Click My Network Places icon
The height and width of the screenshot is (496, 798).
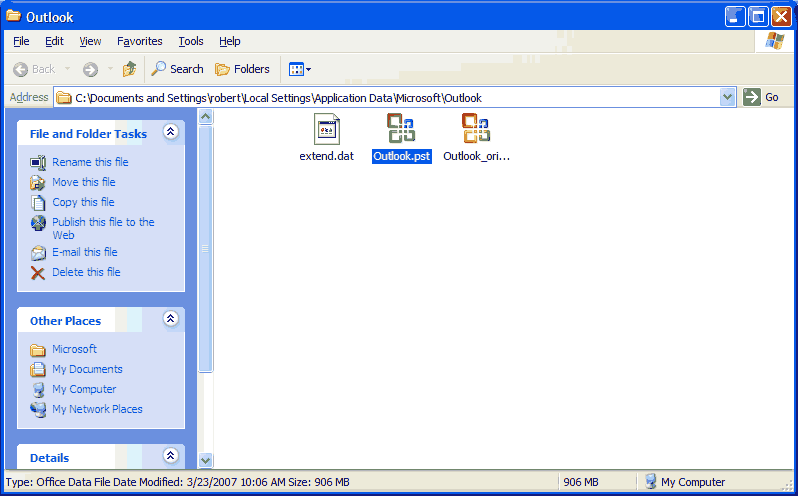38,410
